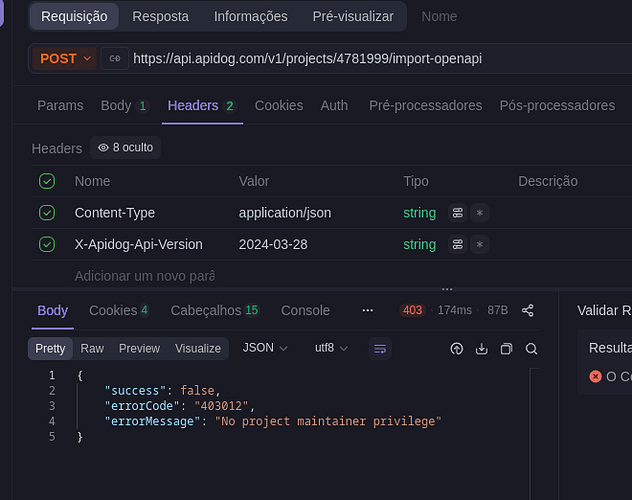
Task: Click the errorCode "403012" line
Action: [180, 406]
